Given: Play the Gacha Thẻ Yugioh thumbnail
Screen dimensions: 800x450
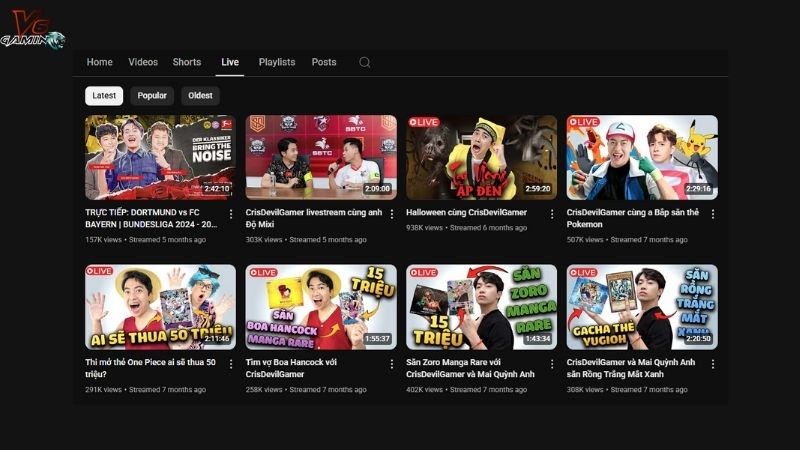Looking at the screenshot, I should [642, 307].
